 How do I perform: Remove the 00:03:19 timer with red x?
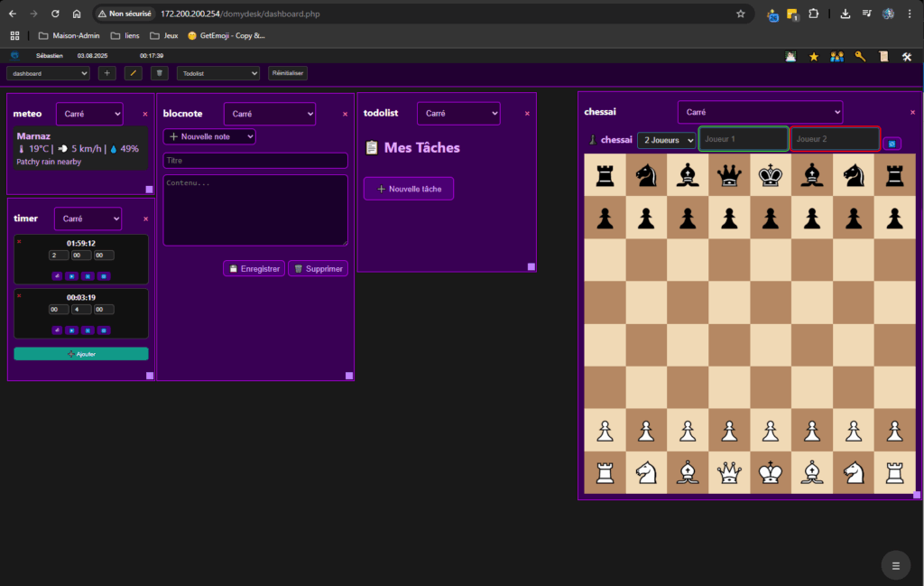tap(19, 295)
